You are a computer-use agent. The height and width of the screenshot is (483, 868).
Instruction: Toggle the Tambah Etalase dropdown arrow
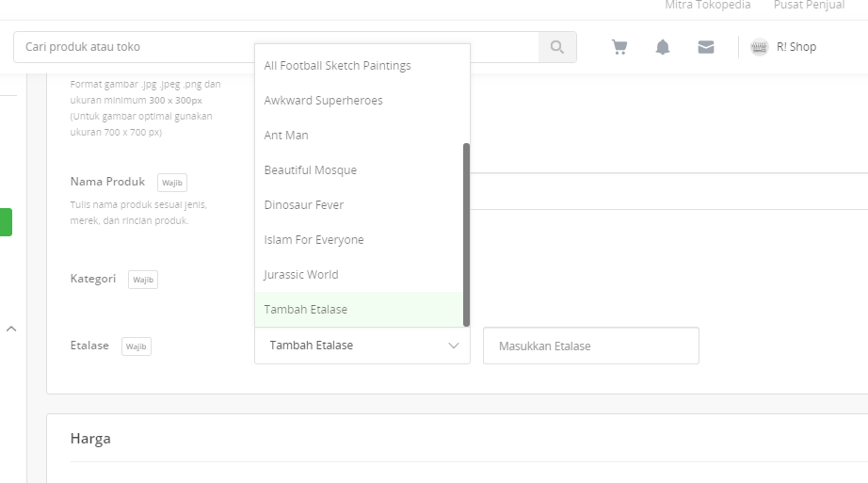tap(454, 346)
